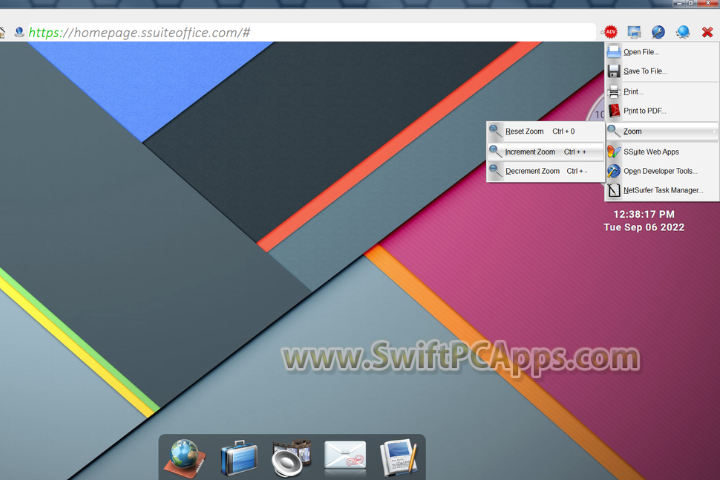Click the floppy disk icon beside Save

614,71
